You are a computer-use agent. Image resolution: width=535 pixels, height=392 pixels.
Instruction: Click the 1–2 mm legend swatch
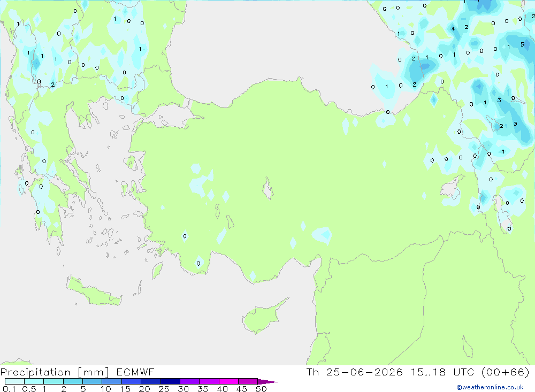(53, 381)
